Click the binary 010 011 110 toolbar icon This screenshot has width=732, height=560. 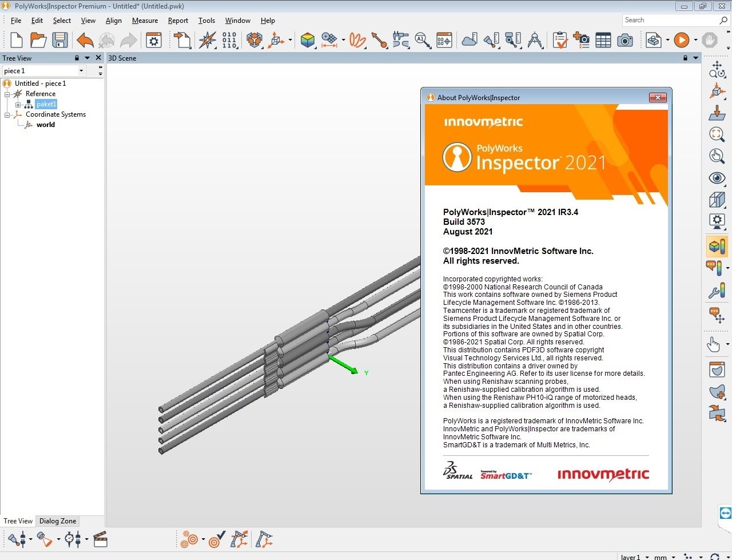click(x=229, y=40)
